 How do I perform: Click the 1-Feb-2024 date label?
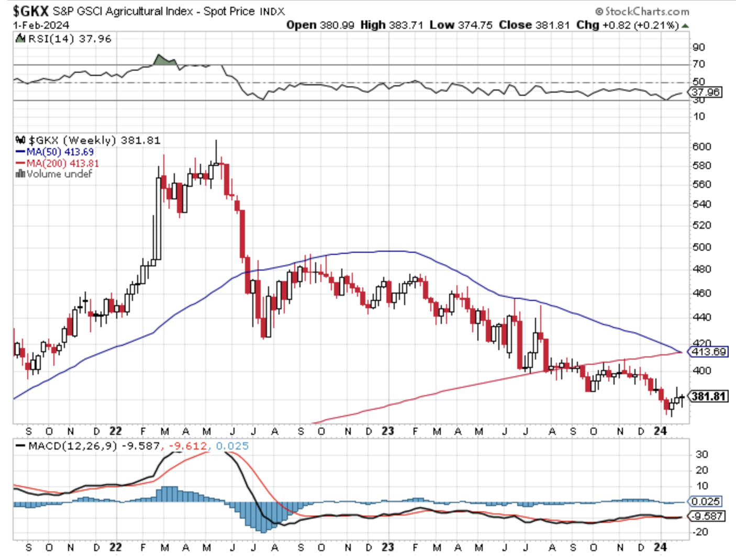coord(41,25)
